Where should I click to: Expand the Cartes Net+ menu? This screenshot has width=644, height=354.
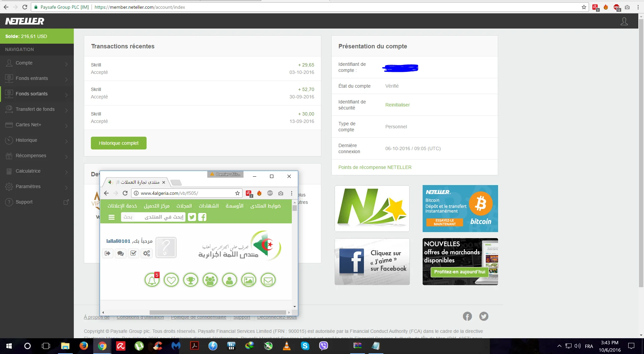pos(37,125)
